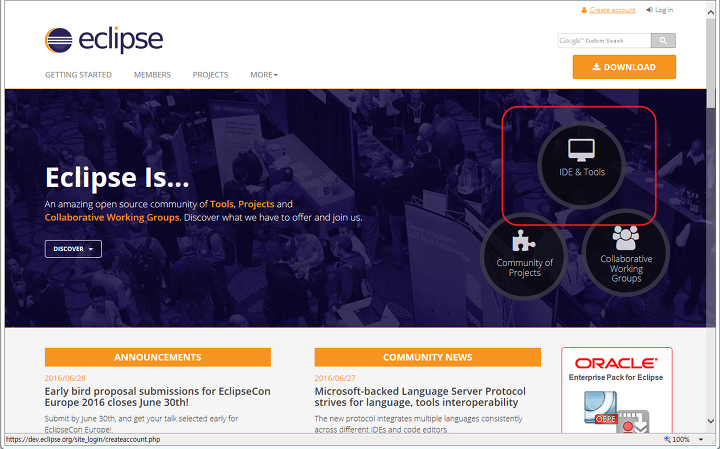
Task: Click the Projects link in hero text
Action: (256, 204)
